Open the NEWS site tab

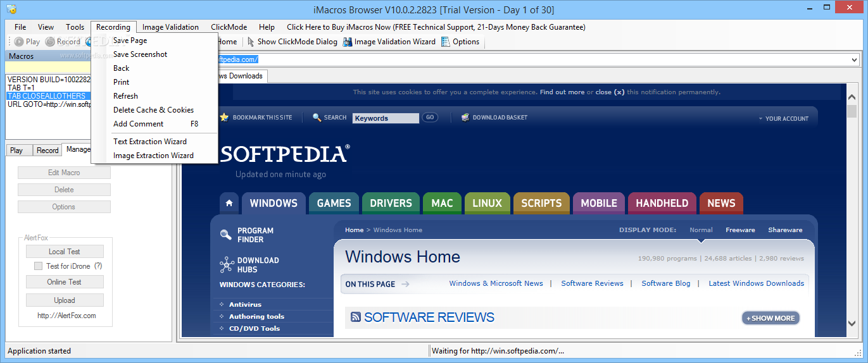pyautogui.click(x=721, y=203)
